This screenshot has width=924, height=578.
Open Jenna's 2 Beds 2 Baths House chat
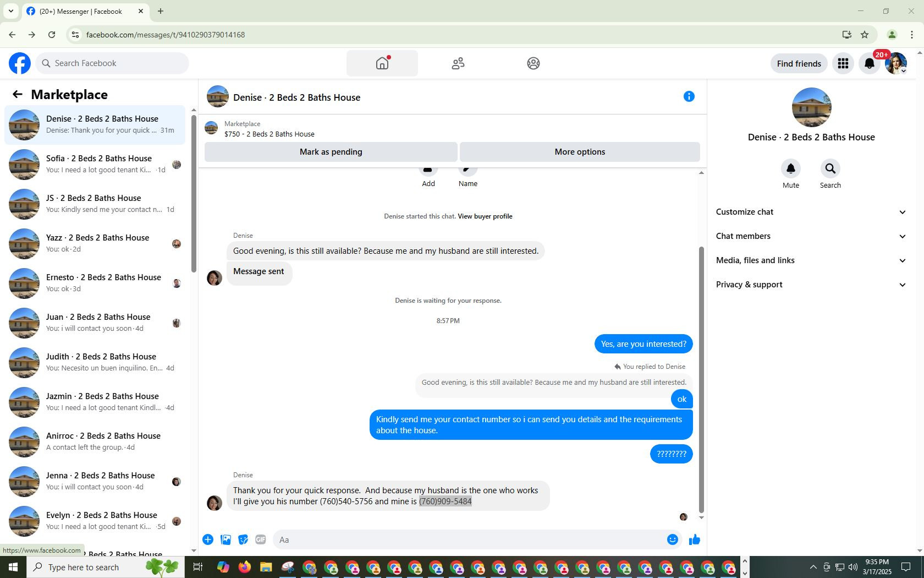tap(95, 482)
